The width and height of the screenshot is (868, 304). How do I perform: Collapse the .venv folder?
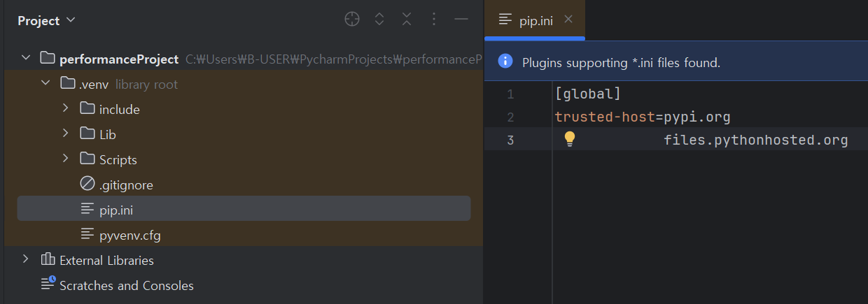point(45,84)
